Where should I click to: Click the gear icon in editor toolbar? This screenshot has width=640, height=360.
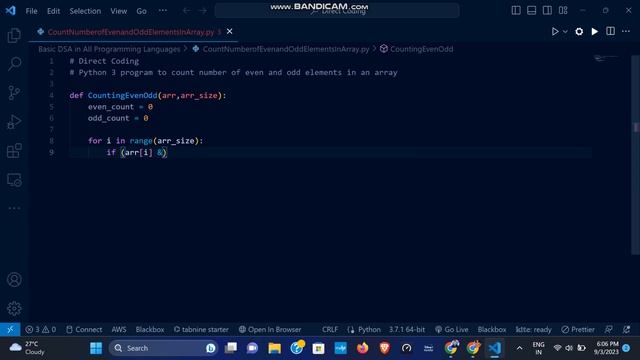[x=579, y=31]
